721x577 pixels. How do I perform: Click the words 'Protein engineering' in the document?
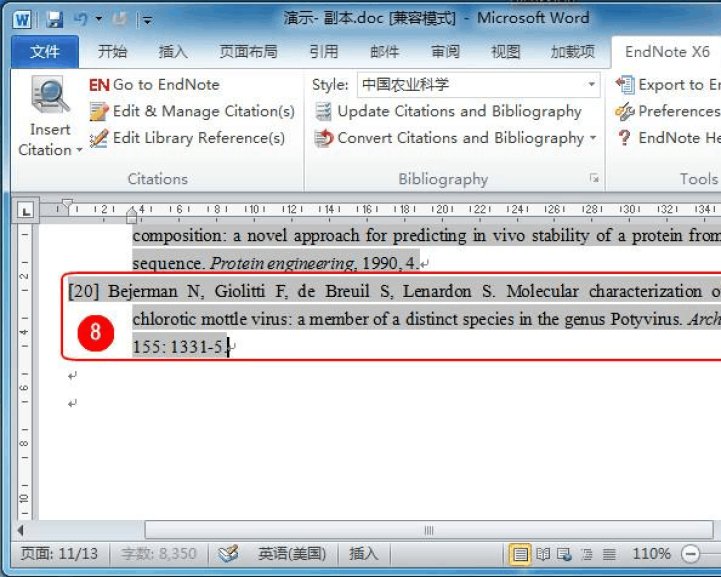tap(281, 263)
